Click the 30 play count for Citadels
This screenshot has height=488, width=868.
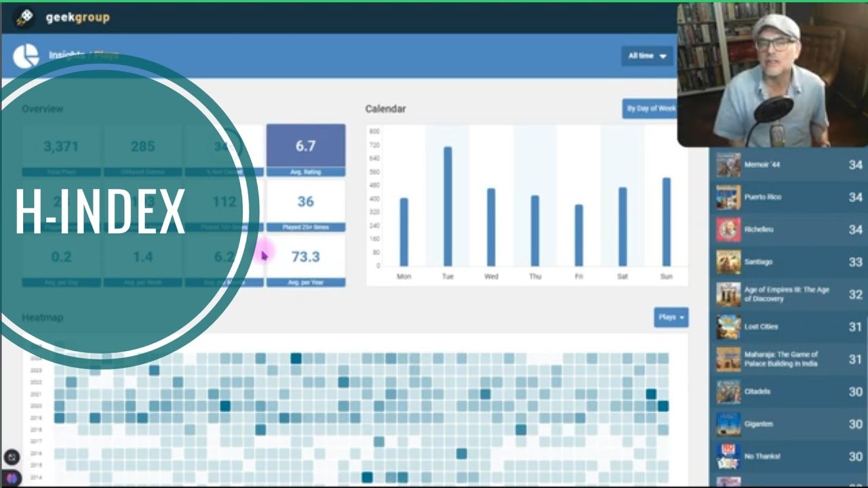pos(855,392)
